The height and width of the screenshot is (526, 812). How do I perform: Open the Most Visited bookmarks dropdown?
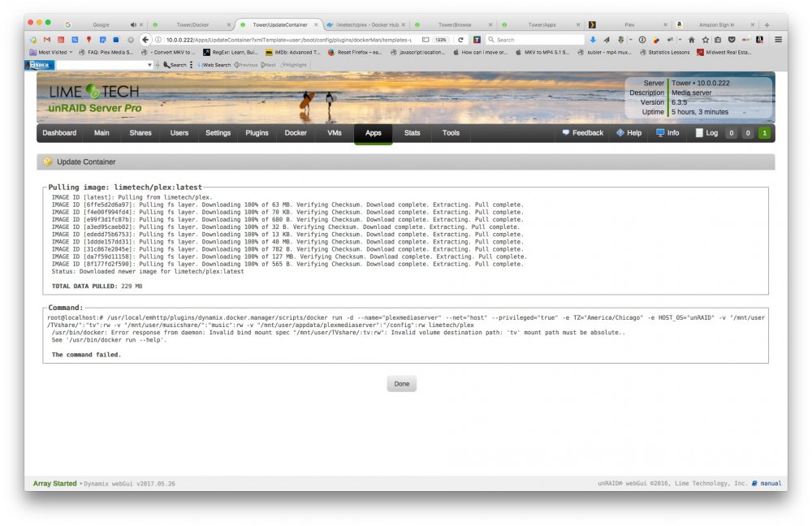point(50,52)
